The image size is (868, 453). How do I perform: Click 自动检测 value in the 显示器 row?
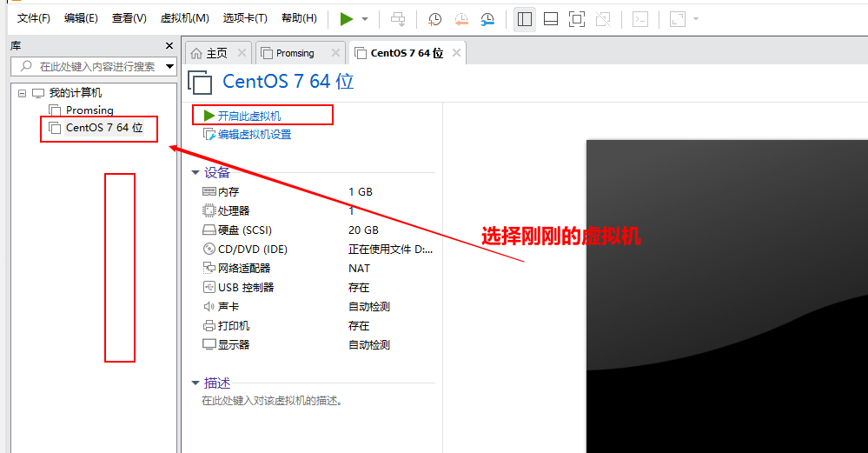[369, 344]
